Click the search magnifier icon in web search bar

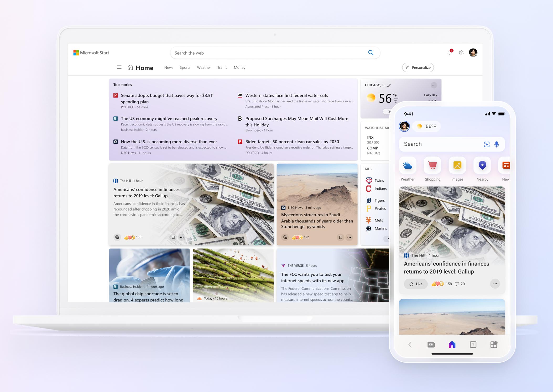click(x=371, y=53)
